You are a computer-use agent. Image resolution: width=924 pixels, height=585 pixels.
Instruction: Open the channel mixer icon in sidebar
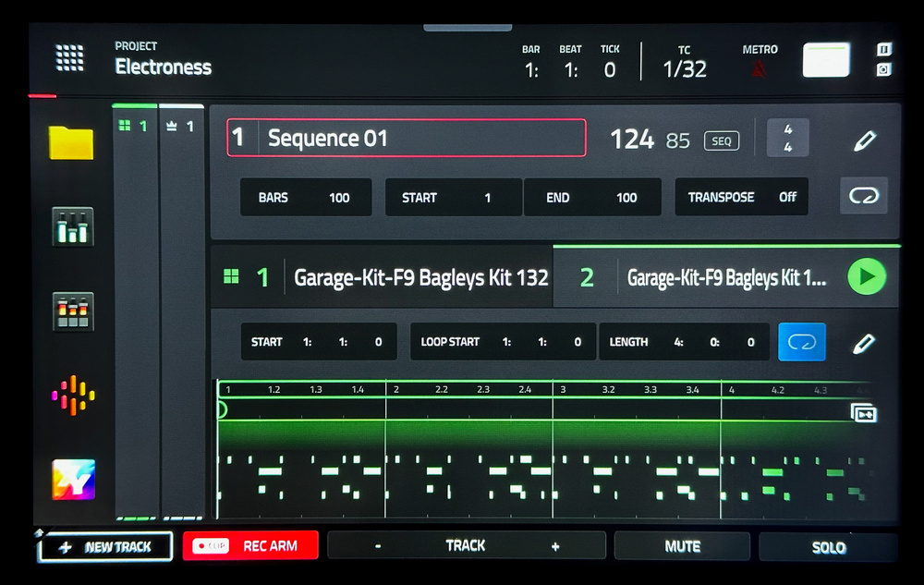[72, 226]
